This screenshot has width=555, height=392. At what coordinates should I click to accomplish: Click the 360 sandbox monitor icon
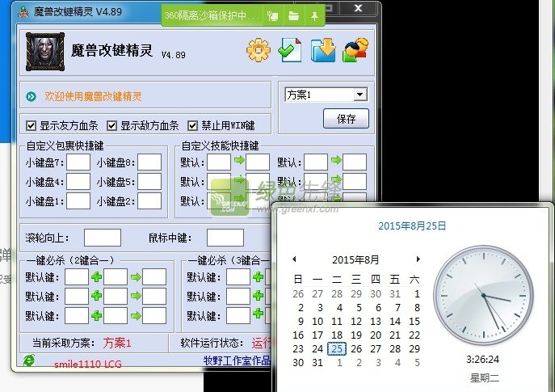click(272, 16)
